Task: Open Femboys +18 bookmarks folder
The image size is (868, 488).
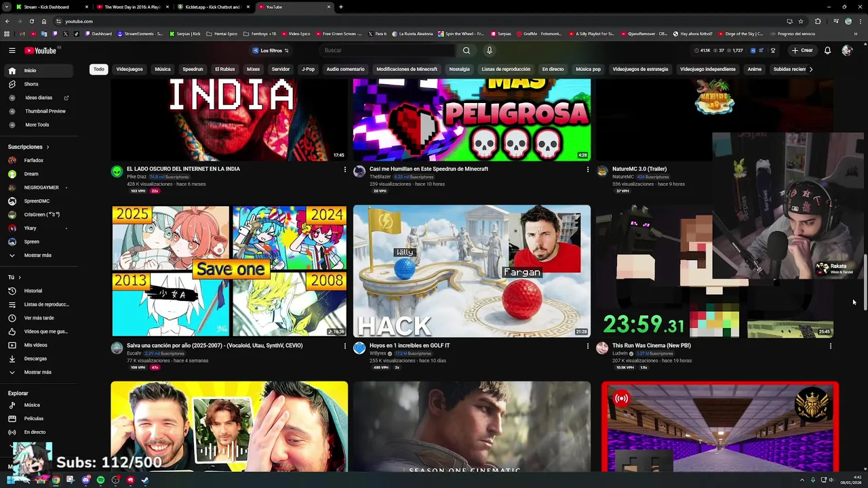Action: 260,34
